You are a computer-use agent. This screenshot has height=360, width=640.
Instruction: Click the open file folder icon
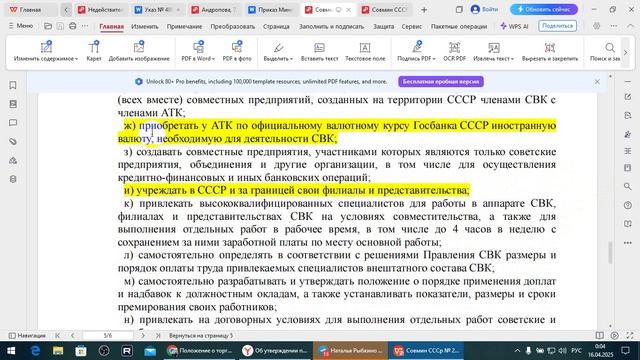[x=48, y=26]
